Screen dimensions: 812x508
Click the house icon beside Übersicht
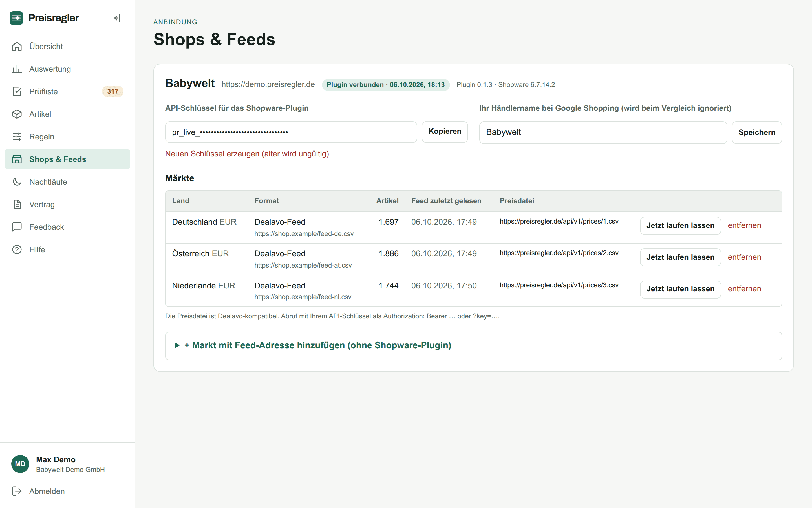pos(17,46)
